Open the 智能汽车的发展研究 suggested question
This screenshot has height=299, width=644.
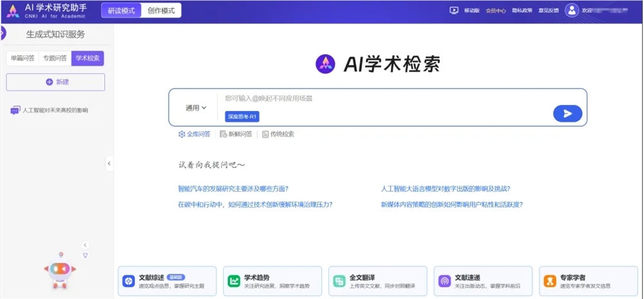[x=233, y=189]
